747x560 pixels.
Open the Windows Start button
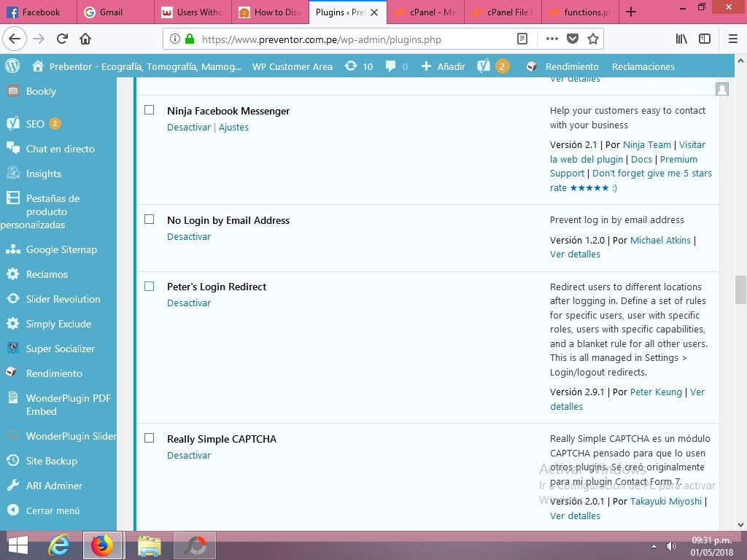[x=18, y=545]
